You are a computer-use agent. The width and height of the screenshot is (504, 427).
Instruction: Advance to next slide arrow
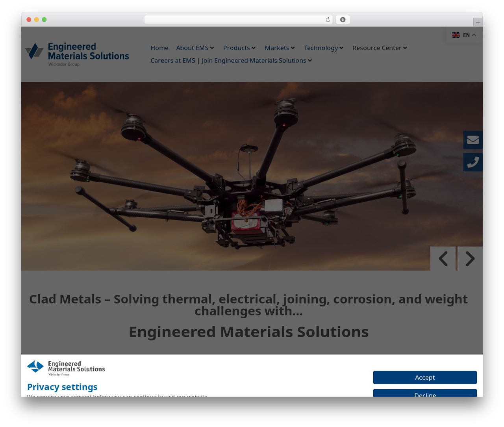point(470,259)
